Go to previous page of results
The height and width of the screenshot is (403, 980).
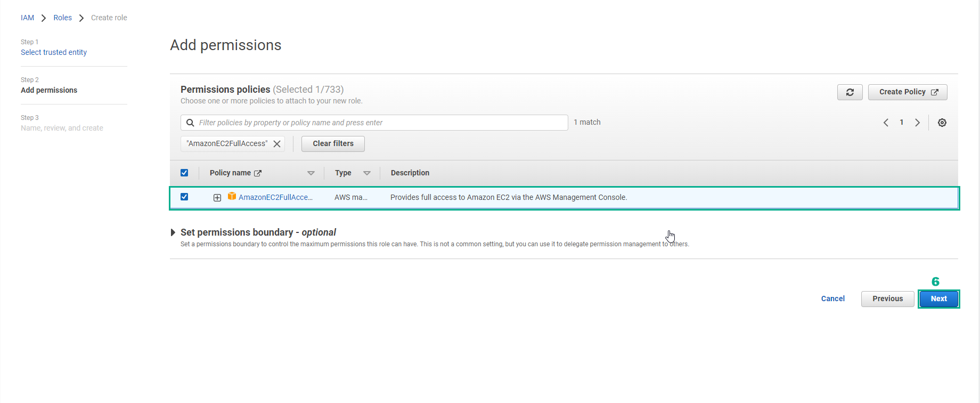[886, 123]
